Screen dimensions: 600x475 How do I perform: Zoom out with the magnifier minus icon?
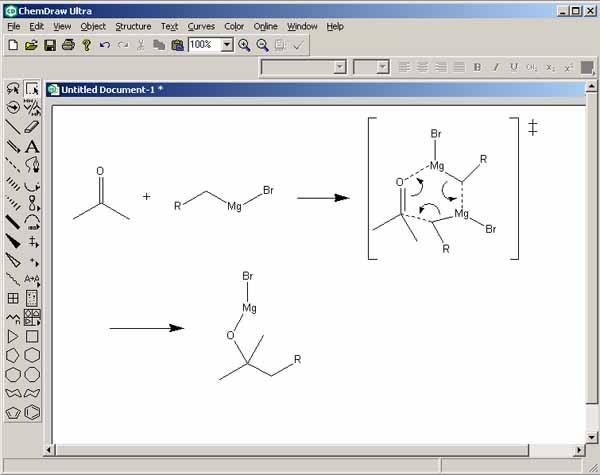tap(262, 45)
